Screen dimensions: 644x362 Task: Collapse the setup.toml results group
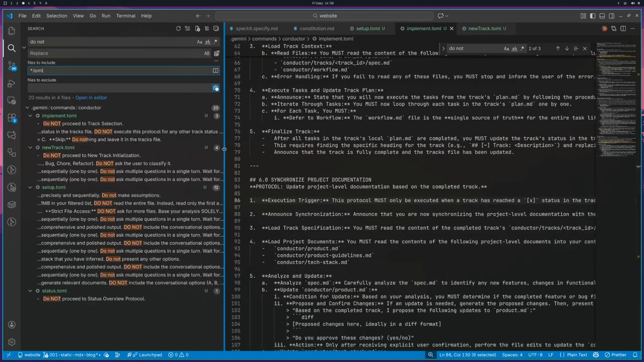pos(30,188)
